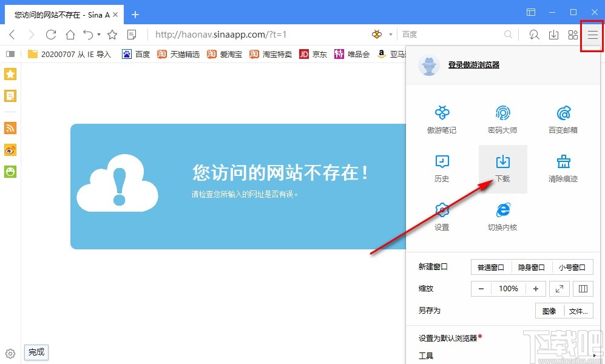Click 切换内核 switch core item
Screen dimensions: 605x364
[x=502, y=217]
